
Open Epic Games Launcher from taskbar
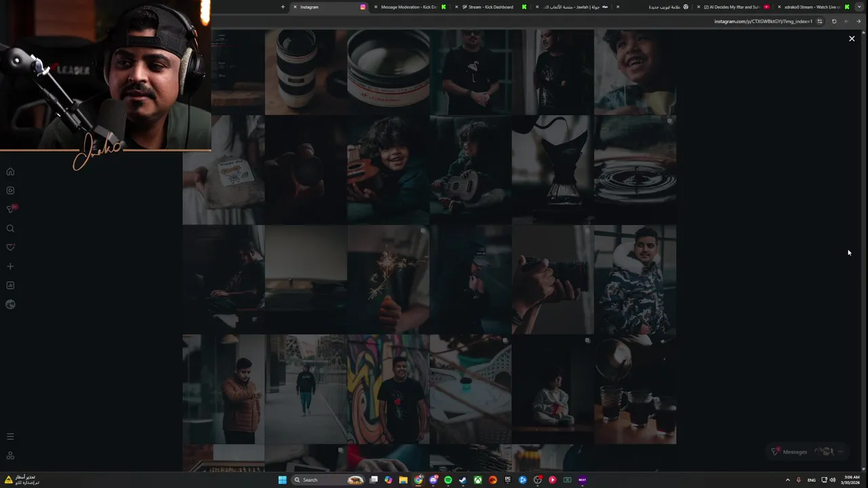tap(508, 480)
